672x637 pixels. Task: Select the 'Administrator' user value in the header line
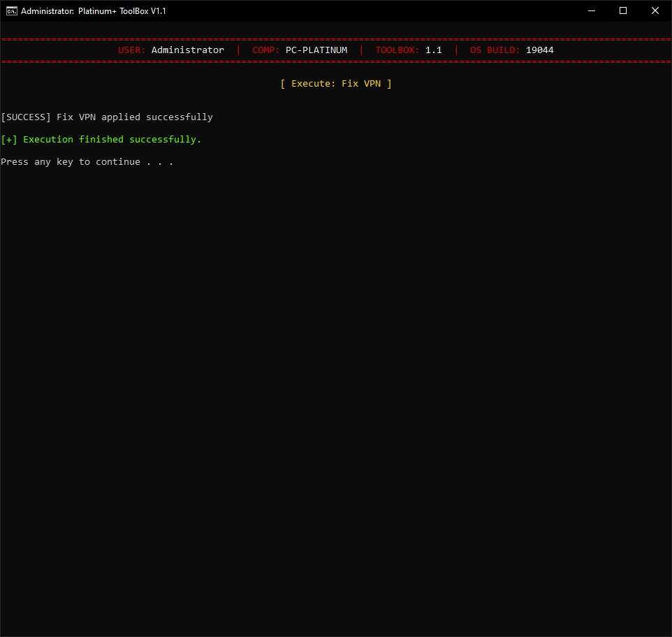click(x=188, y=50)
